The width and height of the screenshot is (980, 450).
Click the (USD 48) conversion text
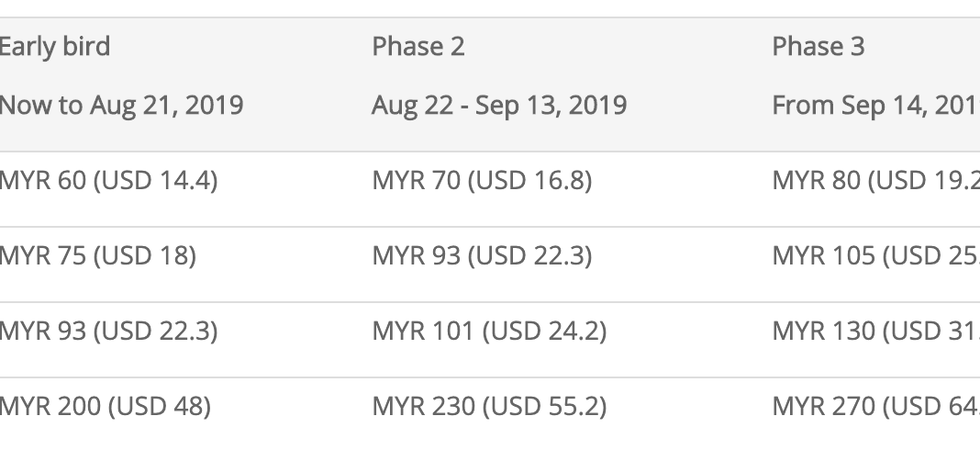tap(159, 406)
